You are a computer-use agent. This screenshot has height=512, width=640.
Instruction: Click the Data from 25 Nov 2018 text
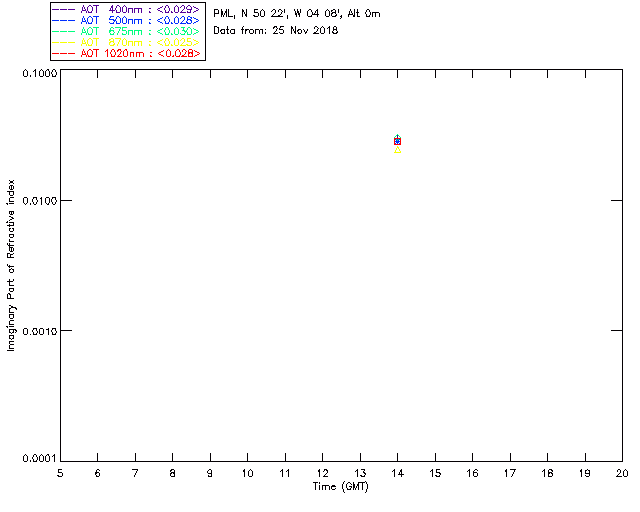[276, 30]
